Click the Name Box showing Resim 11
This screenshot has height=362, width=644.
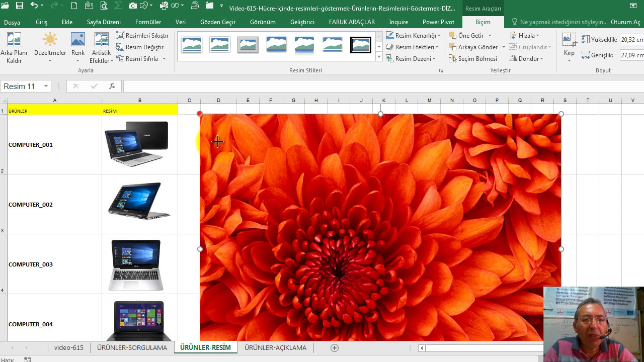(x=26, y=86)
